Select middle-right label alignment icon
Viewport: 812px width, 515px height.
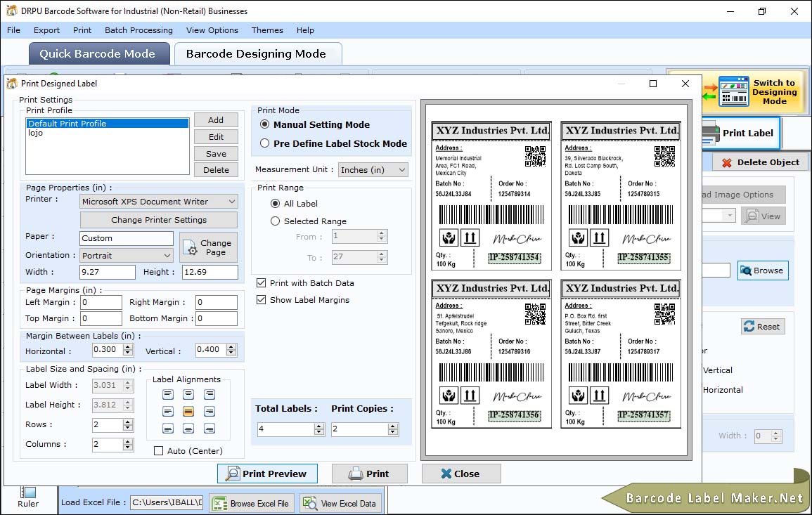(x=210, y=412)
